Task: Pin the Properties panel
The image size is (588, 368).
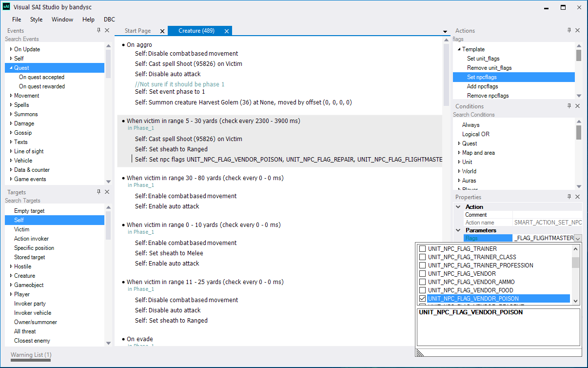Action: pyautogui.click(x=568, y=197)
